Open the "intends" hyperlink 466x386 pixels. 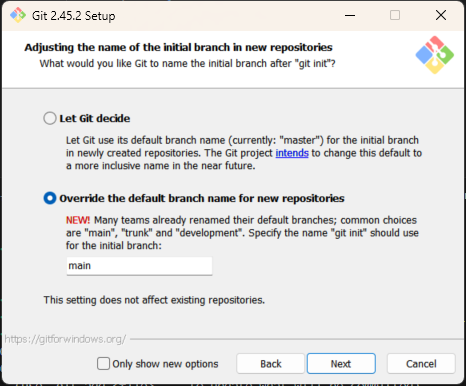point(292,153)
